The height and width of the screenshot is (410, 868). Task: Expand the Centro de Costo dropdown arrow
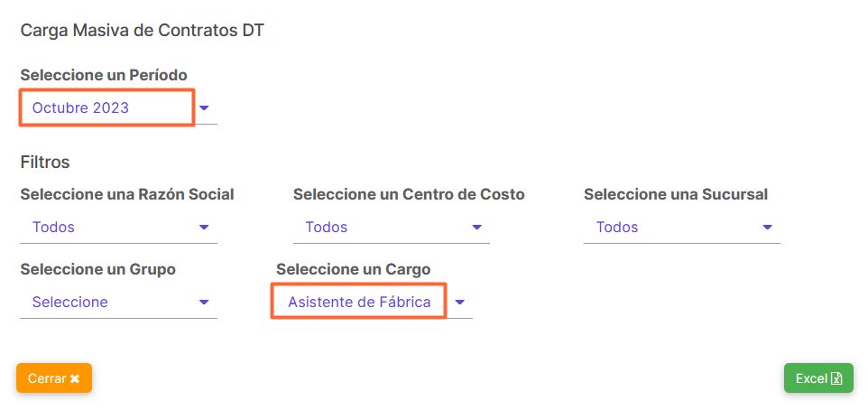coord(477,228)
